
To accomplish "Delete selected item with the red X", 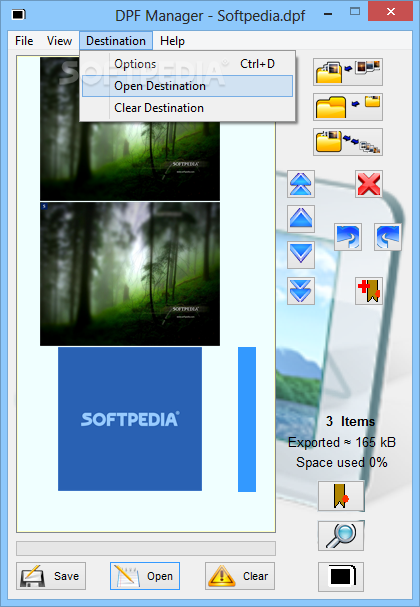I will pyautogui.click(x=369, y=183).
